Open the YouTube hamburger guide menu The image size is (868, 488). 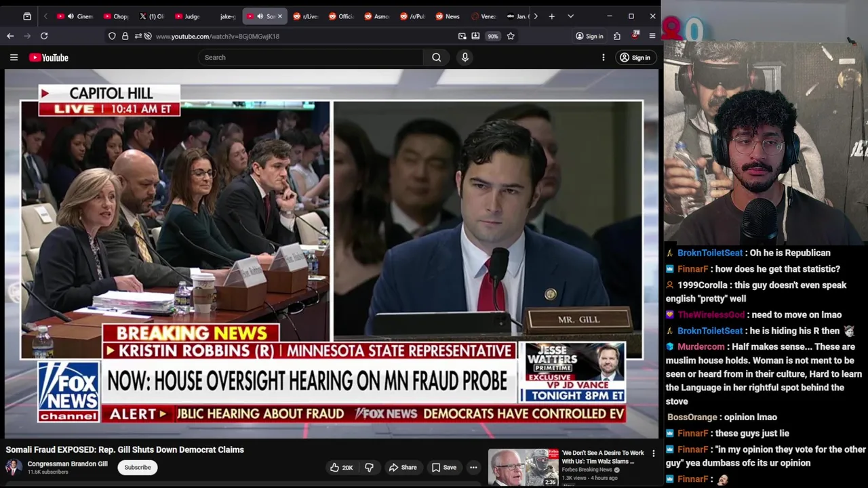tap(14, 58)
